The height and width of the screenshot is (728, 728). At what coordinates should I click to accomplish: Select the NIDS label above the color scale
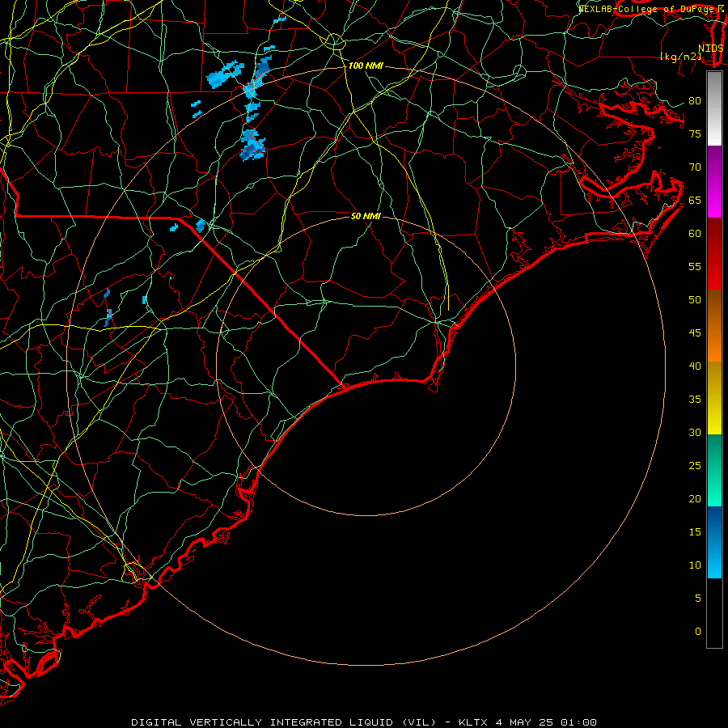tap(711, 49)
